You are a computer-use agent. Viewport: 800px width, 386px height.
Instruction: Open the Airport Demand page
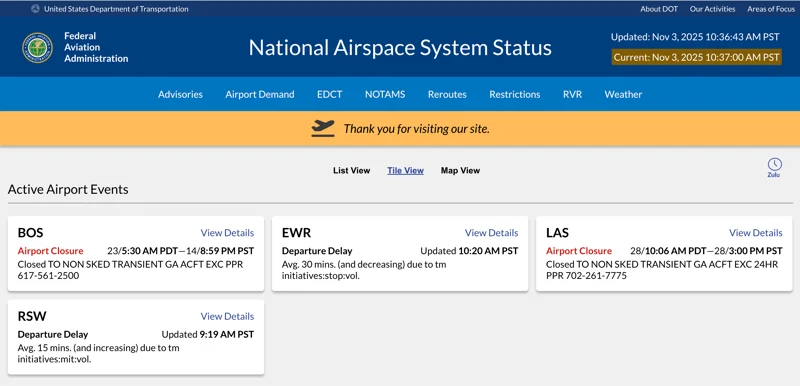260,94
